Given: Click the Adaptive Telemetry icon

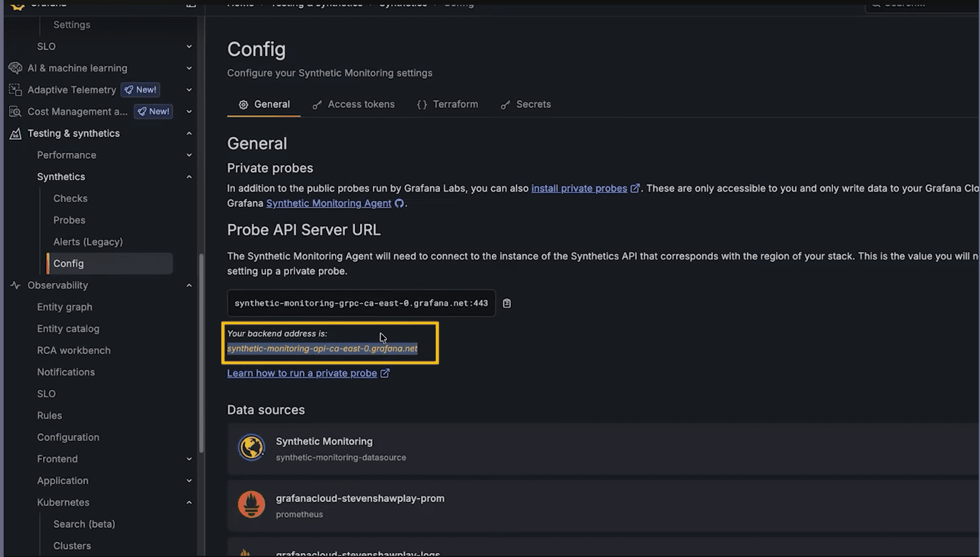Looking at the screenshot, I should point(15,89).
